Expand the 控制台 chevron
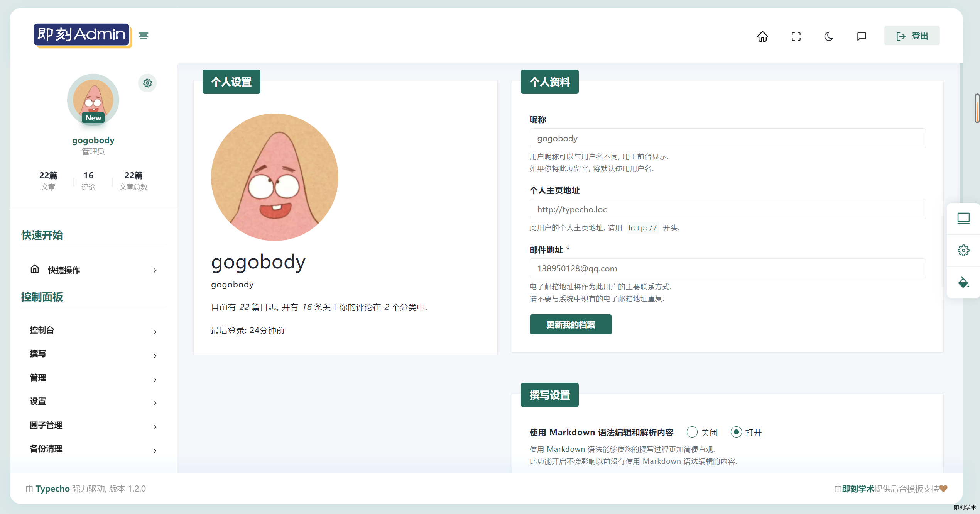 [155, 332]
